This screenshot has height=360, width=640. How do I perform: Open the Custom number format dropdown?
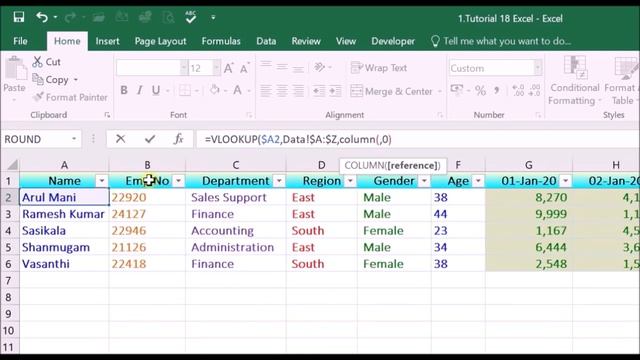pyautogui.click(x=538, y=68)
